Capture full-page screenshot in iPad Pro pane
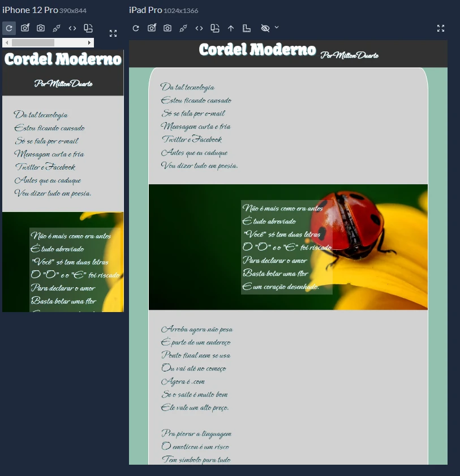Viewport: 460px width, 476px height. pyautogui.click(x=152, y=28)
